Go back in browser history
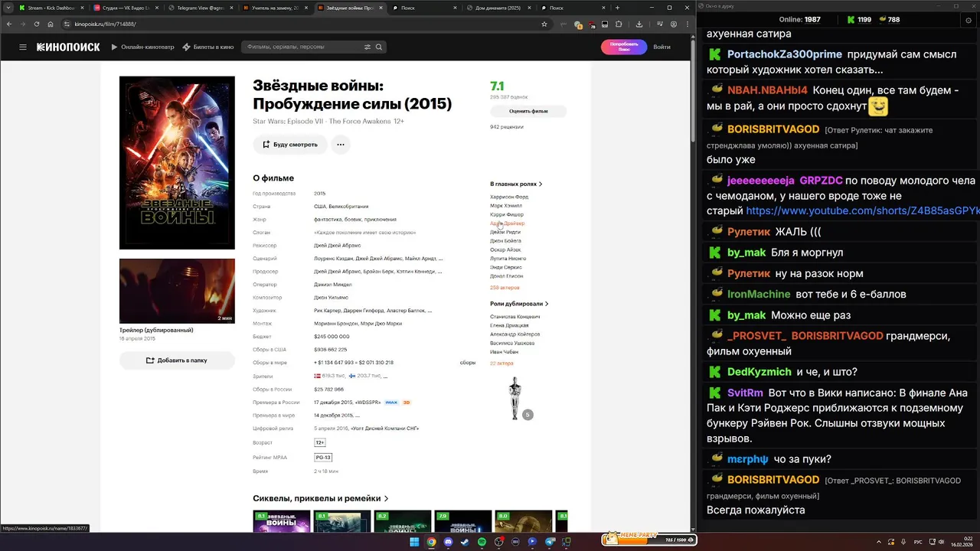The image size is (980, 551). 8,24
